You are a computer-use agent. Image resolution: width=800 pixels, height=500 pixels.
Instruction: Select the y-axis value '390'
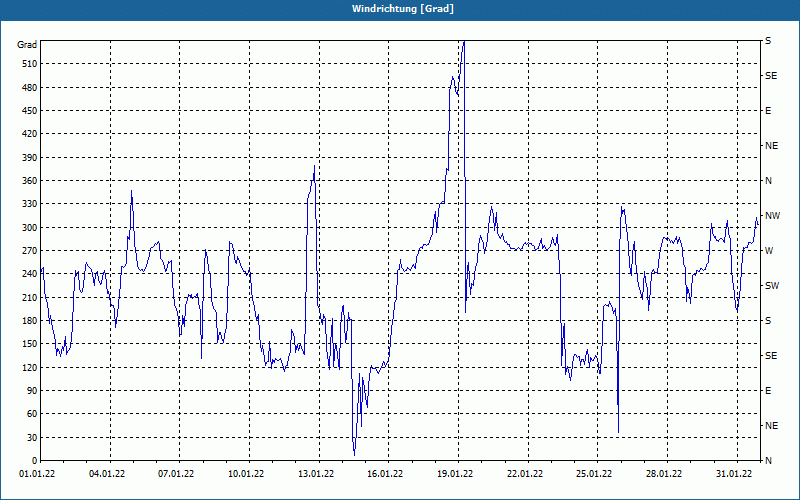30,158
